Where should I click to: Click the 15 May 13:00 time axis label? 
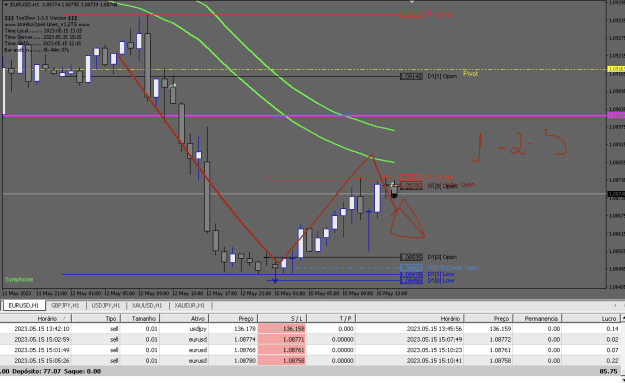[x=391, y=293]
